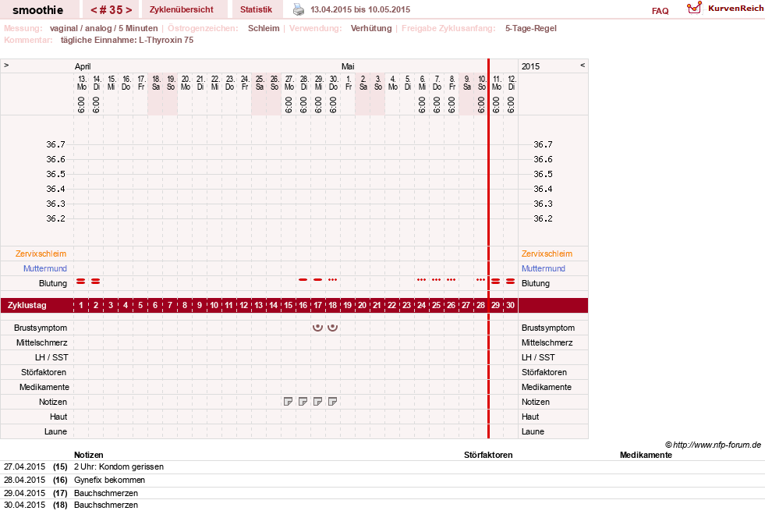Click date column header 13. Mo
The height and width of the screenshot is (532, 765).
(81, 83)
